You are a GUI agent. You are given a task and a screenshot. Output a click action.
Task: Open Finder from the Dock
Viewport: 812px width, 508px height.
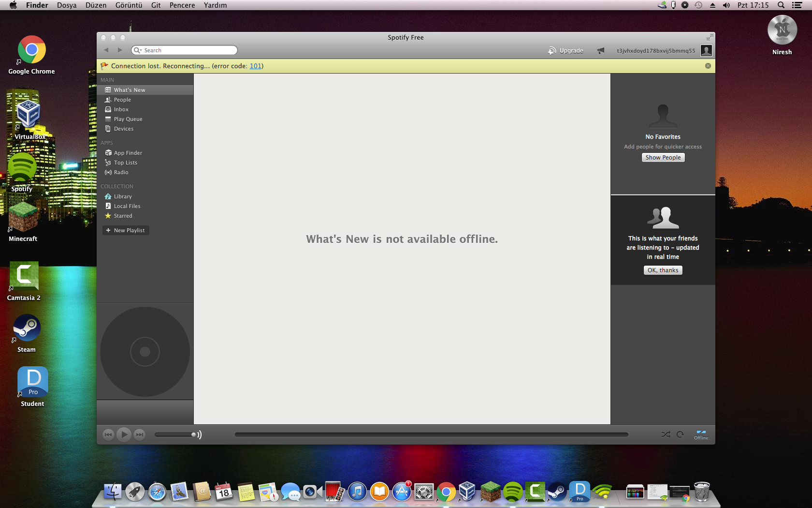pos(113,492)
